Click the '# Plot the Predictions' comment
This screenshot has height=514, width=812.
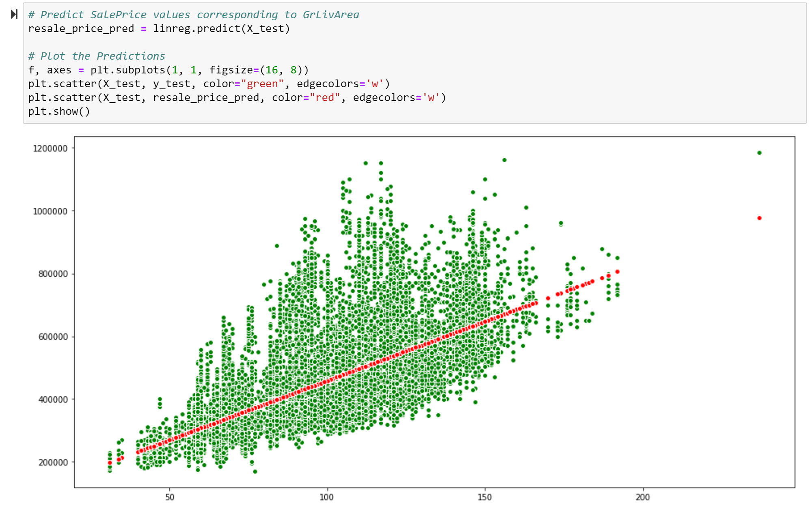coord(97,56)
